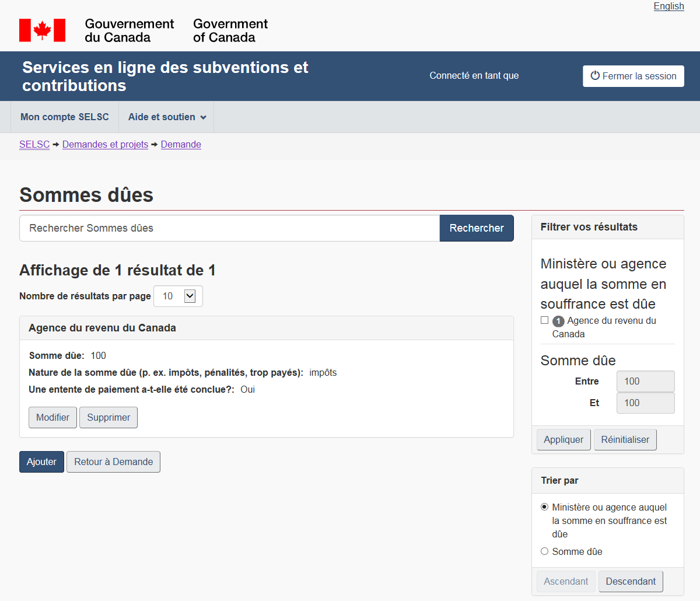Viewport: 700px width, 601px height.
Task: Select sort by Ministère ou agence radio
Action: (544, 507)
